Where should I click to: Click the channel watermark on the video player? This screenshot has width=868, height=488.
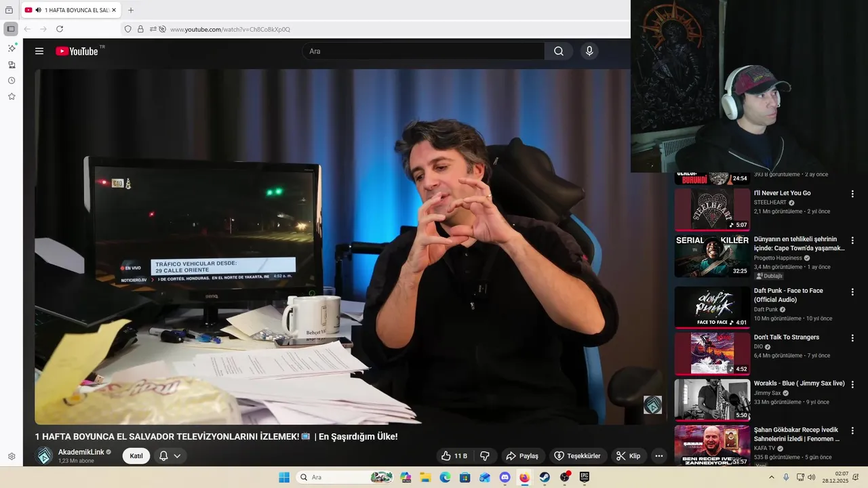pos(652,405)
